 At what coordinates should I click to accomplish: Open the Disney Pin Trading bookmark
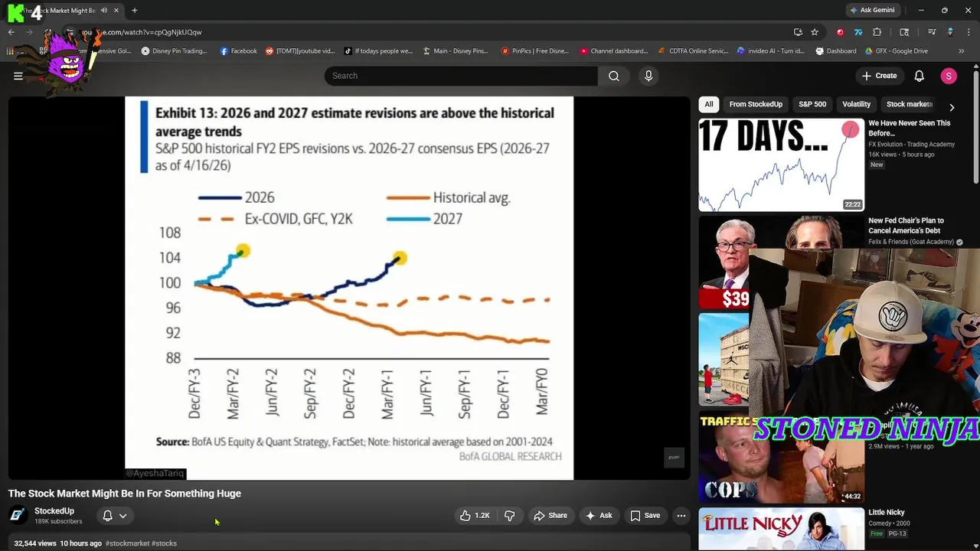coord(174,51)
